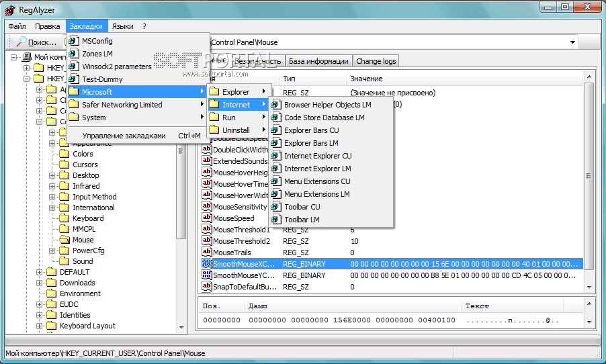
Task: Open Code Store Database LM bookmark
Action: pos(331,118)
